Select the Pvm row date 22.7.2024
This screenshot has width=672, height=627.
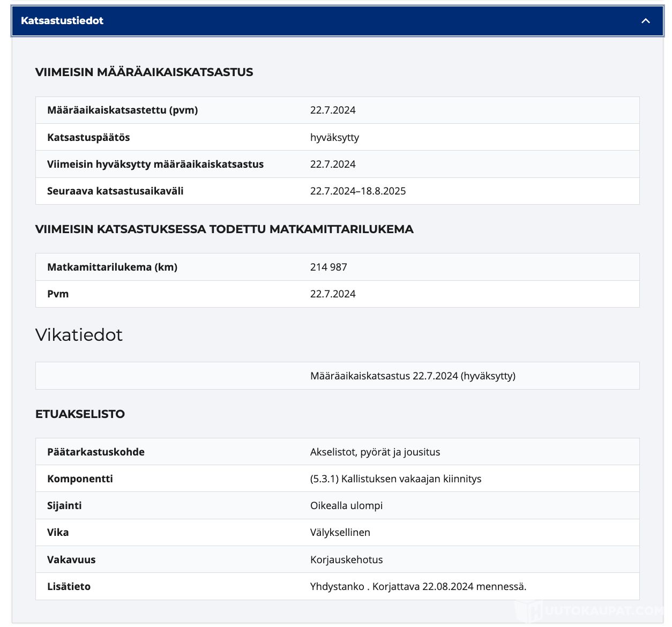[x=333, y=294]
